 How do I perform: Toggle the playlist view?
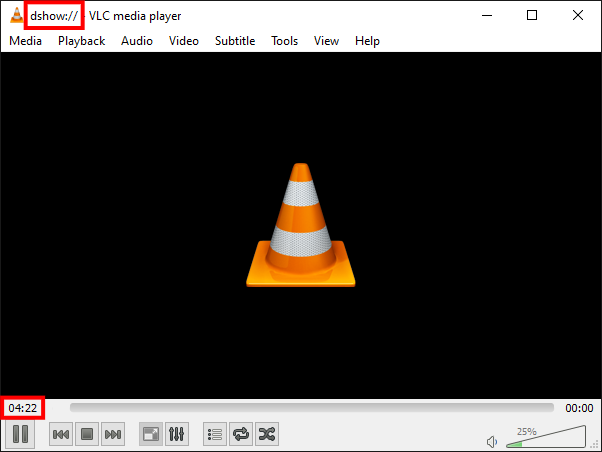pos(215,434)
